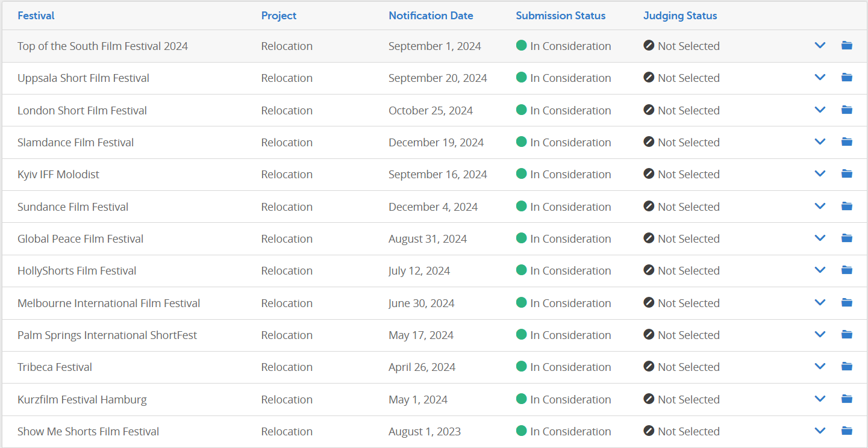Expand the Kyiv IFF Molodist row chevron

820,173
